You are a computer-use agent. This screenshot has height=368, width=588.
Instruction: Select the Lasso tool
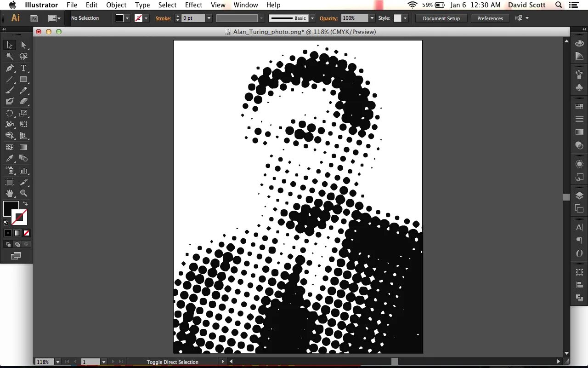click(x=23, y=56)
